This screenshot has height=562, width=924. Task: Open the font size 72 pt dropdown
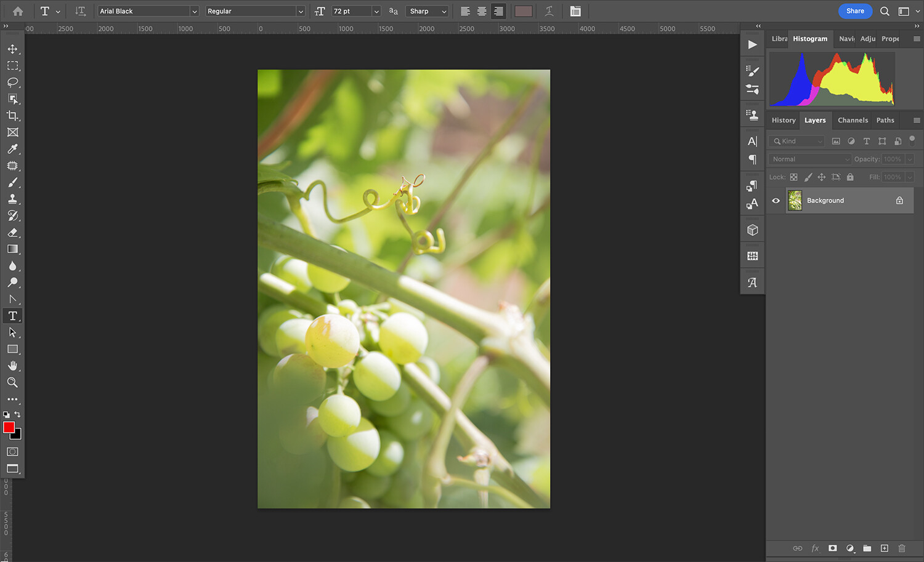[376, 11]
